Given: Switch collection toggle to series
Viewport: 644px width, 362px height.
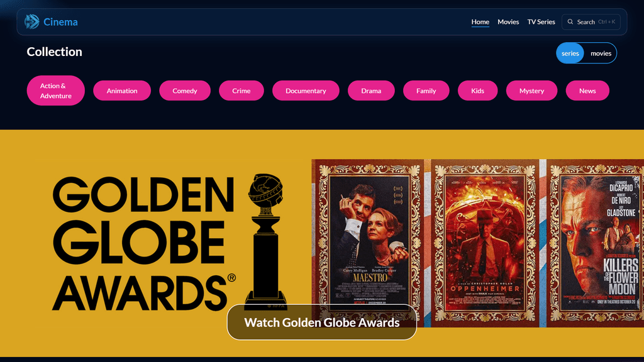Looking at the screenshot, I should tap(570, 53).
